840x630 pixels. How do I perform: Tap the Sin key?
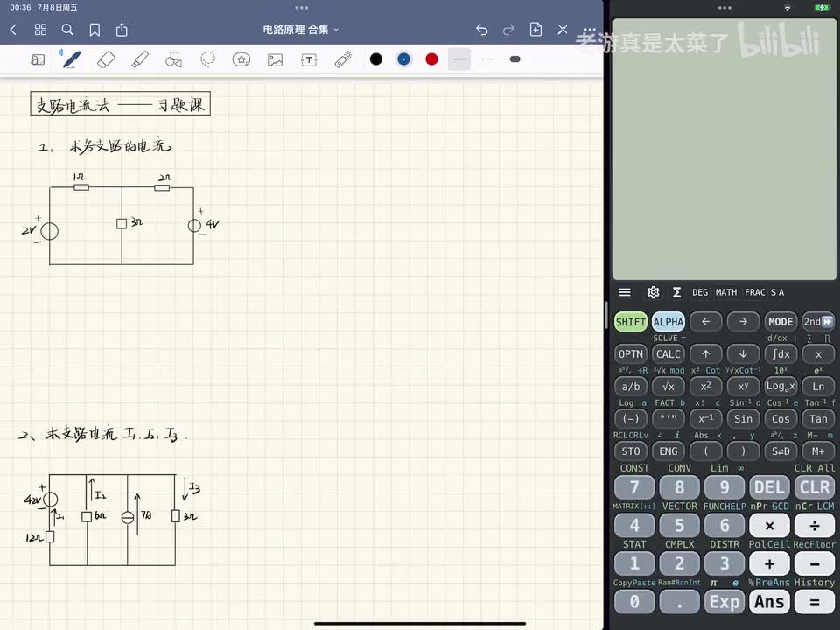(x=743, y=419)
